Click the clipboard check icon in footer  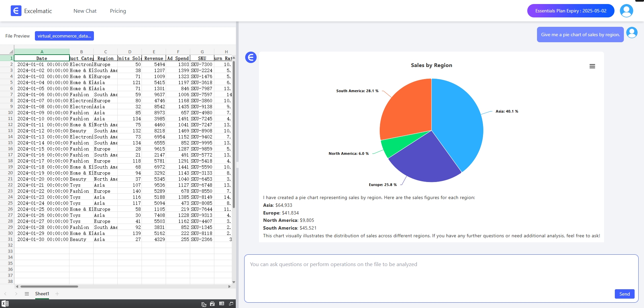[x=212, y=304]
